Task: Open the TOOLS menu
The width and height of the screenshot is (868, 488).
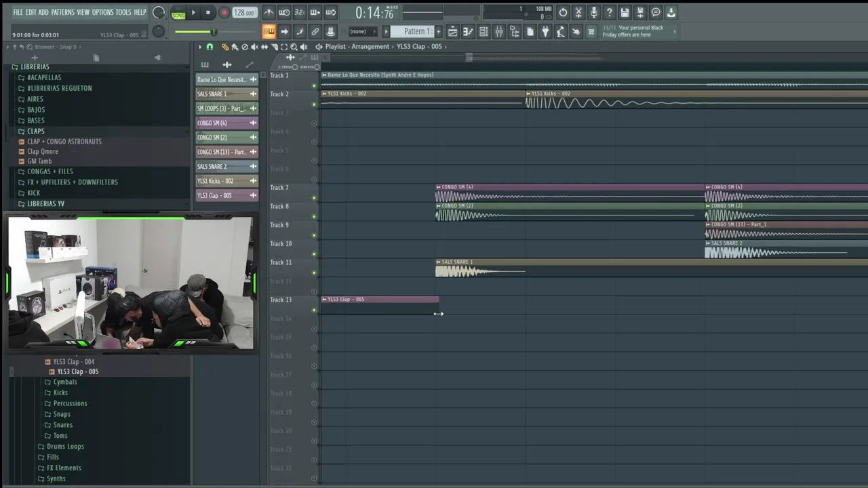Action: pyautogui.click(x=123, y=12)
